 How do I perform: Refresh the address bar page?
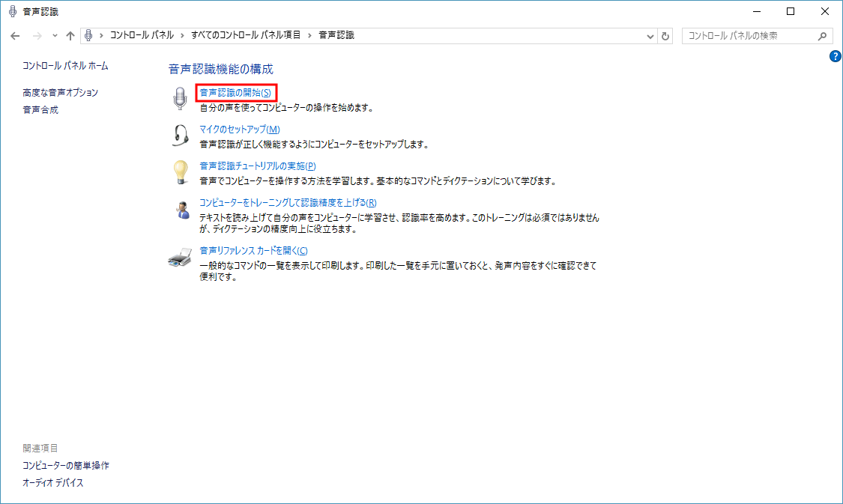[x=665, y=36]
